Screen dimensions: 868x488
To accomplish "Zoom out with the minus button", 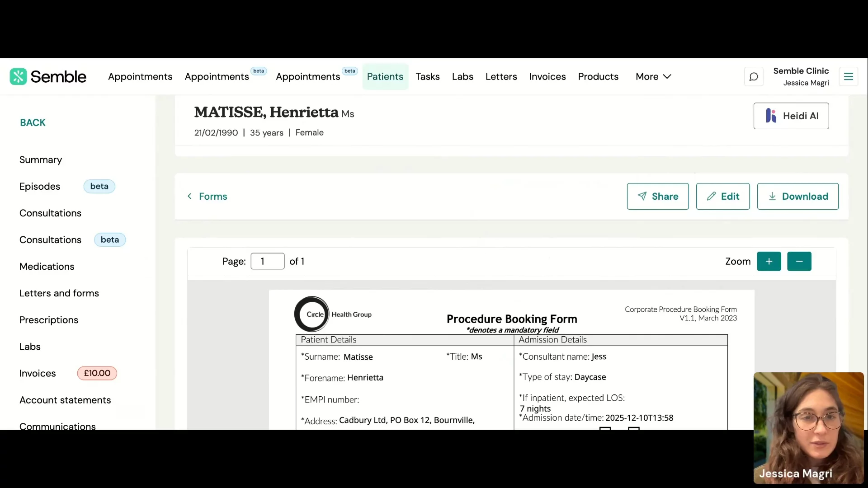I will click(x=799, y=262).
